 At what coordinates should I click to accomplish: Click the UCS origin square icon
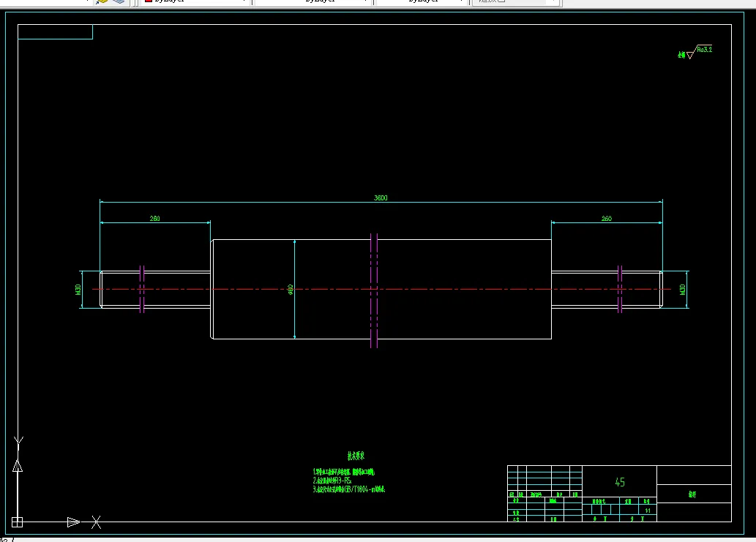pyautogui.click(x=17, y=522)
